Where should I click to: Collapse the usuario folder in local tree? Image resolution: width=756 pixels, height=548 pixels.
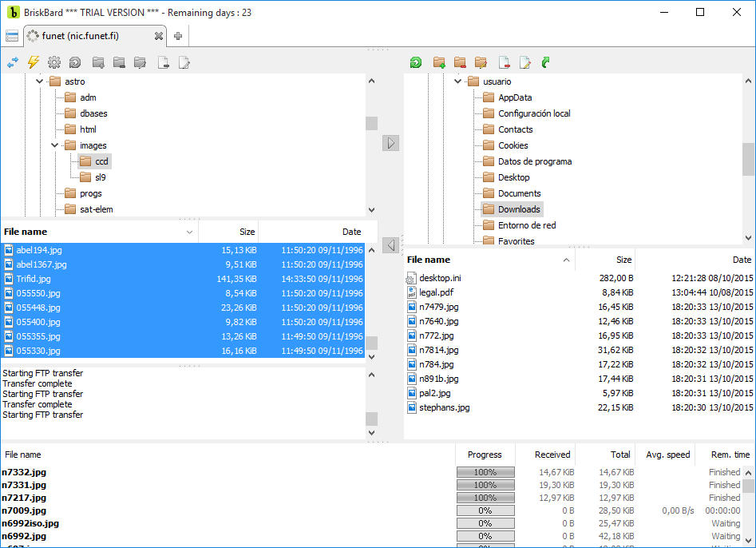click(457, 81)
